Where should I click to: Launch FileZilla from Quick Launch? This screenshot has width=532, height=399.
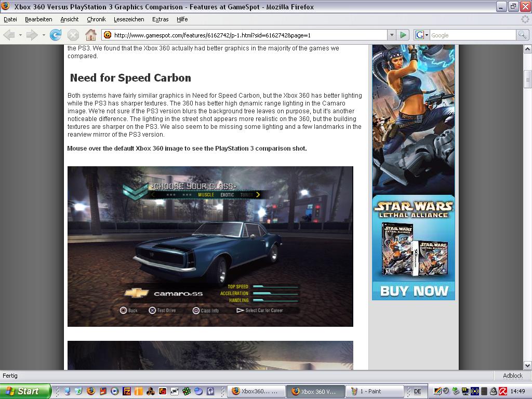click(127, 391)
